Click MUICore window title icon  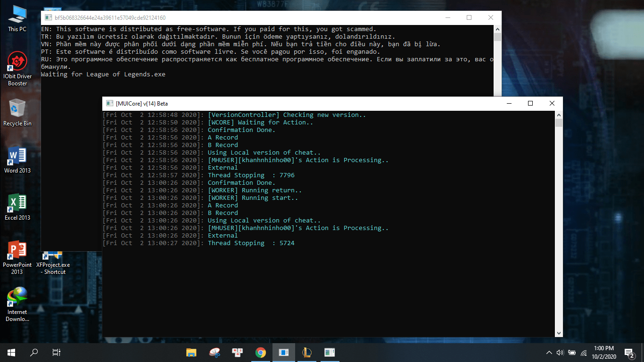point(109,103)
